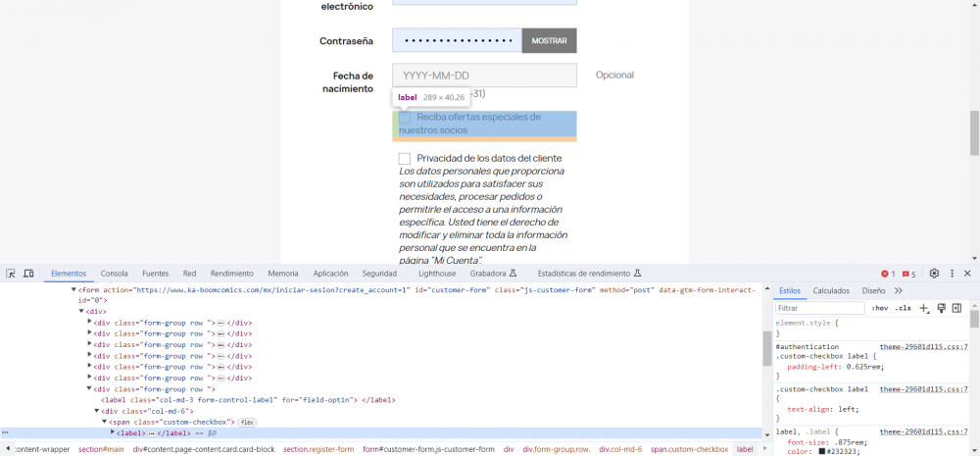The height and width of the screenshot is (456, 980).
Task: Switch to the Elementos tab
Action: 69,274
